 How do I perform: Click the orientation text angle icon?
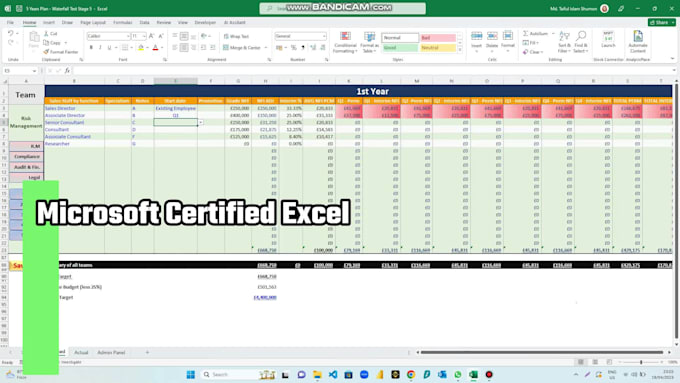click(x=203, y=36)
